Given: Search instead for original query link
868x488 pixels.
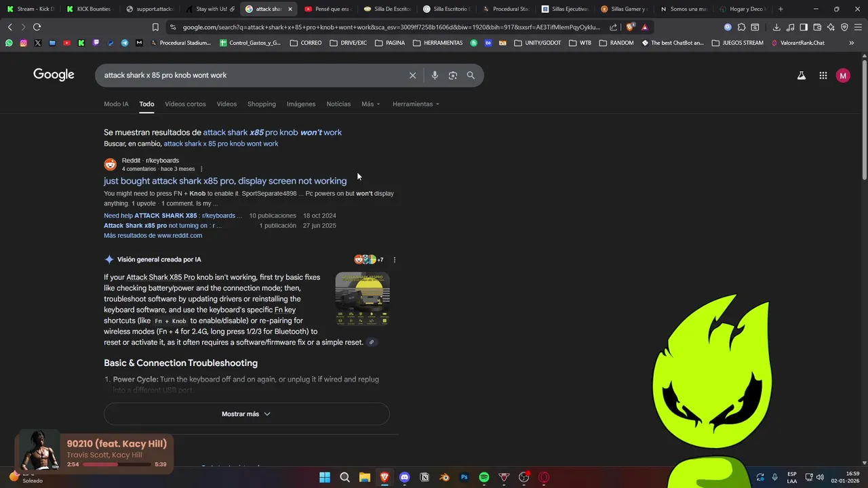Looking at the screenshot, I should (221, 144).
